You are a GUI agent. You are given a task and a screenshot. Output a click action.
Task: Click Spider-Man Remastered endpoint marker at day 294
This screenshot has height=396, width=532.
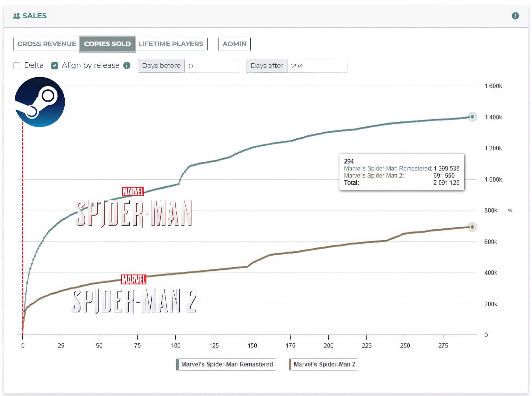point(472,117)
